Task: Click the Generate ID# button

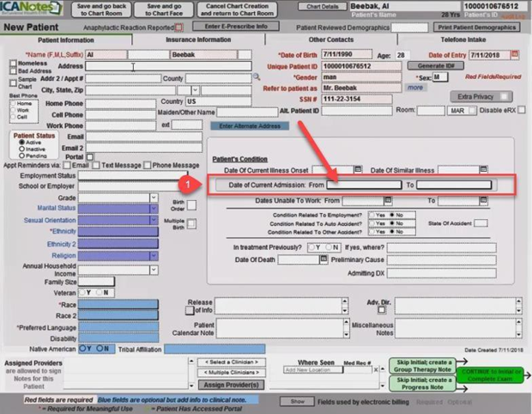Action: pyautogui.click(x=430, y=66)
